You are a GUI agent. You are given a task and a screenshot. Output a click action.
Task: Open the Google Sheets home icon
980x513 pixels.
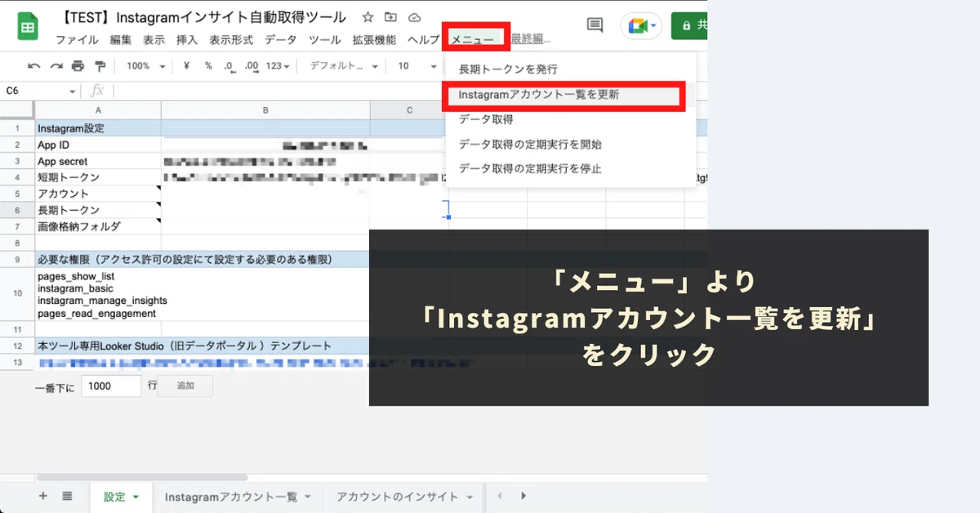point(29,26)
